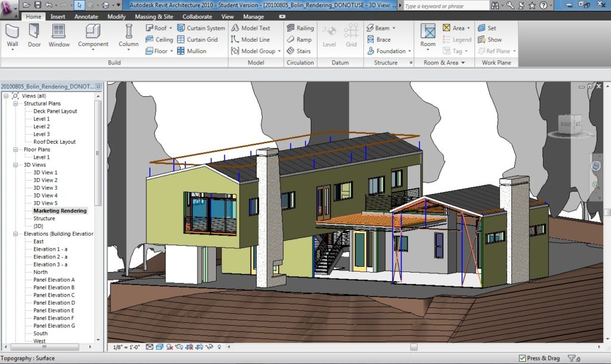Select the Railing tool
The width and height of the screenshot is (611, 364).
click(300, 27)
